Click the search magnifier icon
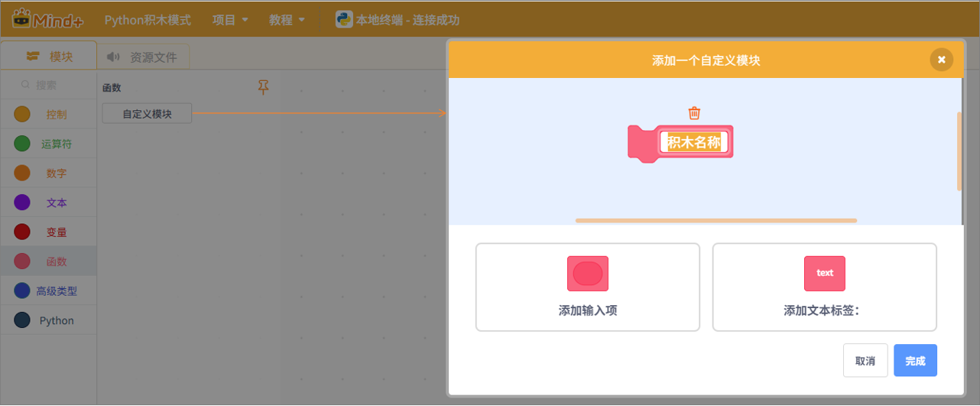 (x=26, y=85)
